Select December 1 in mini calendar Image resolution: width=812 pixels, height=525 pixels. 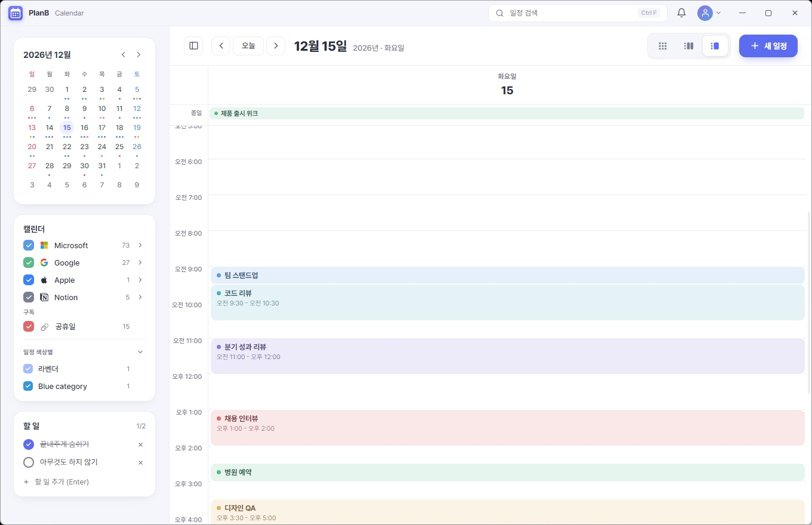pos(67,89)
